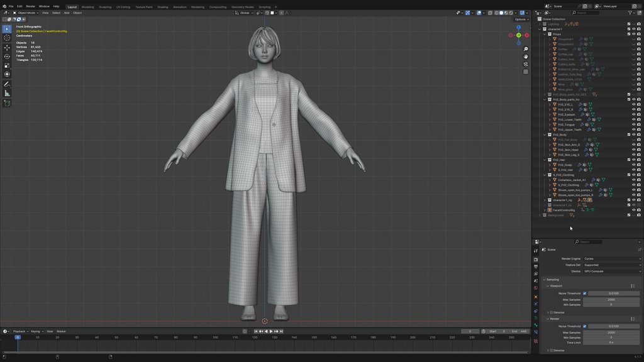The width and height of the screenshot is (644, 362).
Task: Select the Move tool in toolbar
Action: point(7,47)
